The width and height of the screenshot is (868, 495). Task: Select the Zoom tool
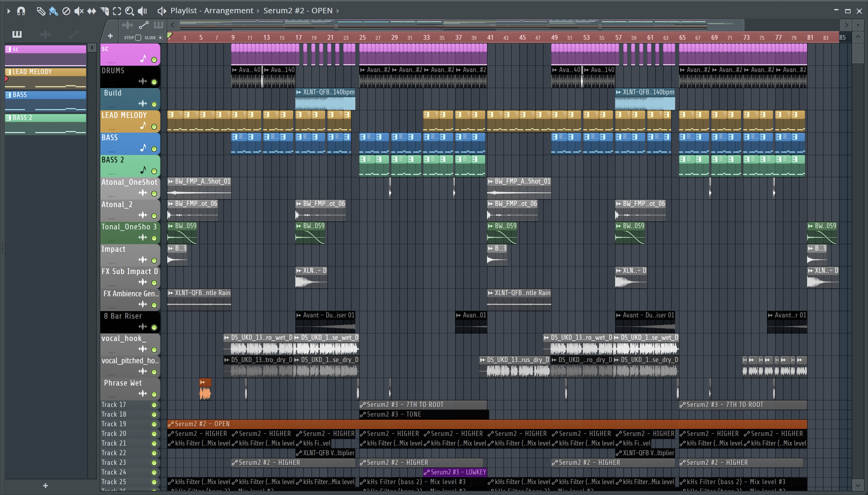(129, 11)
